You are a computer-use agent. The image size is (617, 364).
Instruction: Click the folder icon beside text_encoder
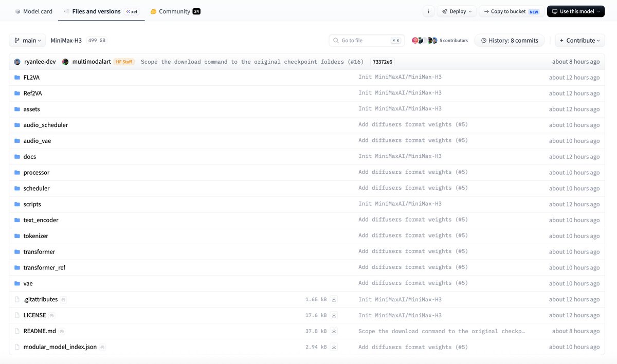(17, 220)
